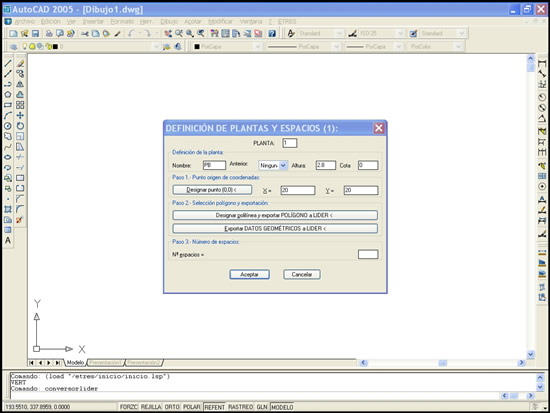Toggle FORZC snap in status bar
This screenshot has width=550, height=413.
pyautogui.click(x=128, y=407)
